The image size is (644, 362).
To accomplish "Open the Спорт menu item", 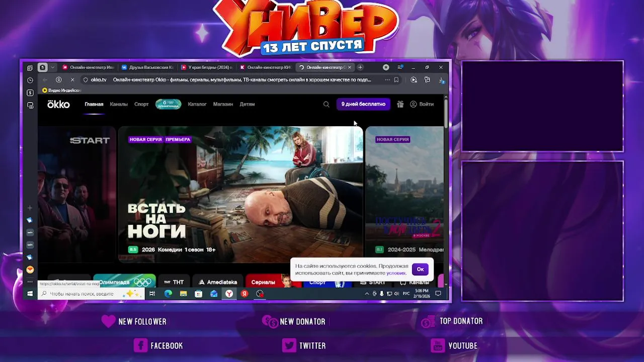I will (141, 104).
